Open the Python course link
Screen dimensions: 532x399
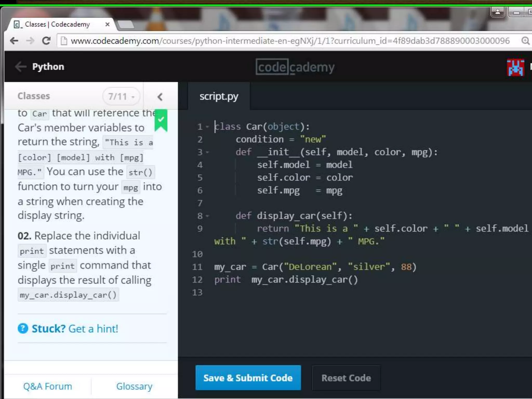point(48,67)
